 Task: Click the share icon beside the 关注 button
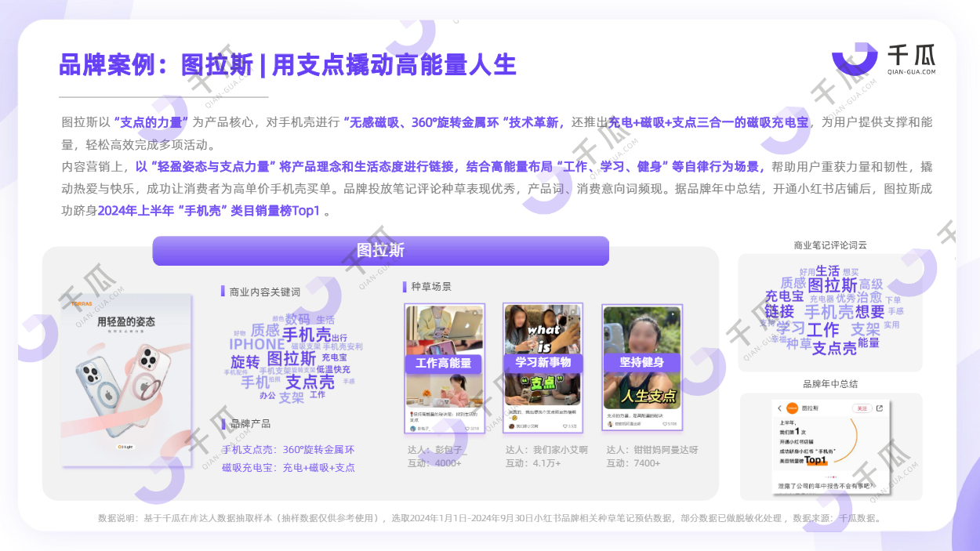[880, 408]
